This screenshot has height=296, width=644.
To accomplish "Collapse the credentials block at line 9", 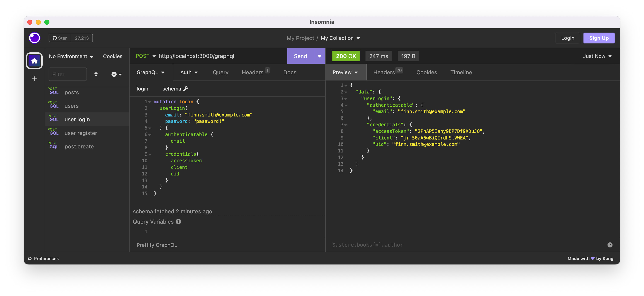I will [150, 154].
